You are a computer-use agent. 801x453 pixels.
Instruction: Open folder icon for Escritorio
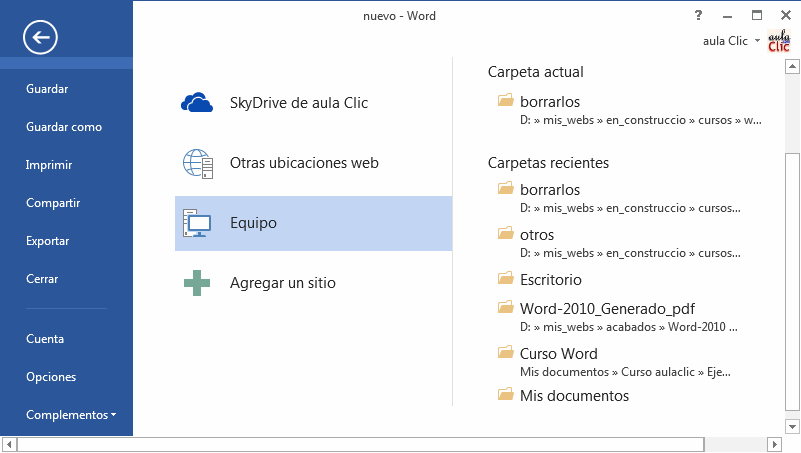pos(505,279)
